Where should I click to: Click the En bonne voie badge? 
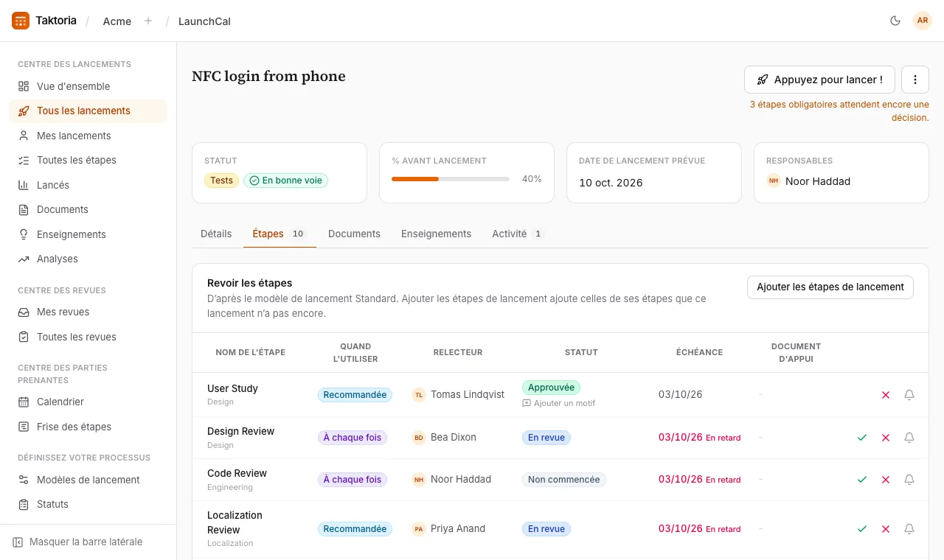point(285,181)
